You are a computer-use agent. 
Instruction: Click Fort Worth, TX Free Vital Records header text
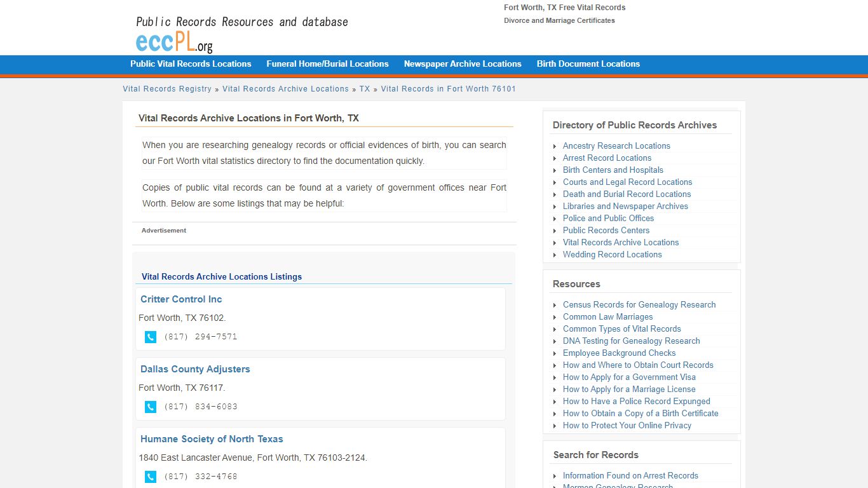pos(565,8)
